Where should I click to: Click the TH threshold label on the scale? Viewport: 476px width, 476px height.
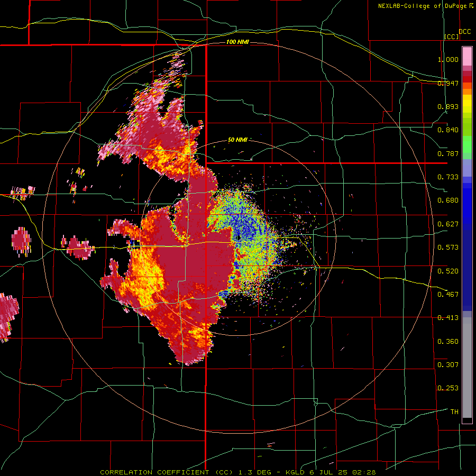(454, 411)
